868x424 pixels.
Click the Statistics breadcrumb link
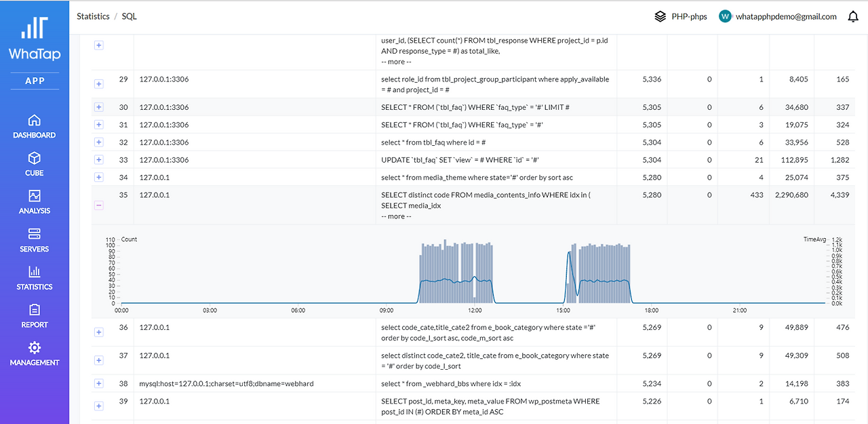coord(93,16)
